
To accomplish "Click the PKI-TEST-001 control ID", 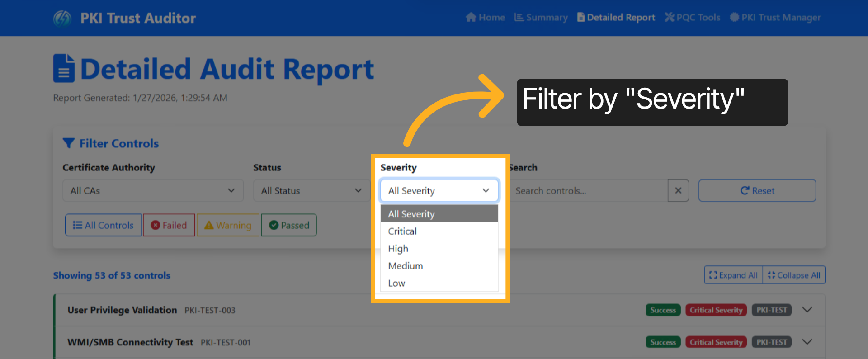I will [x=226, y=343].
